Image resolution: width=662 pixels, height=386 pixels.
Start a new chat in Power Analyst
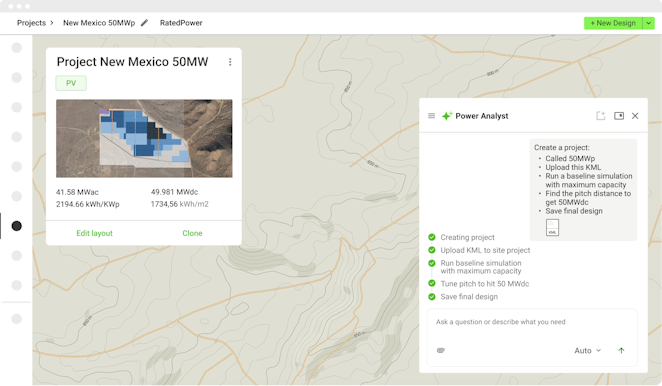pyautogui.click(x=601, y=116)
